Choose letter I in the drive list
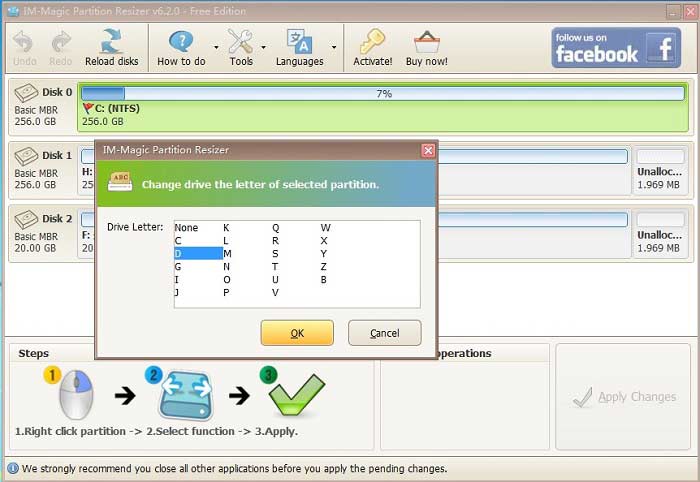 pyautogui.click(x=177, y=279)
